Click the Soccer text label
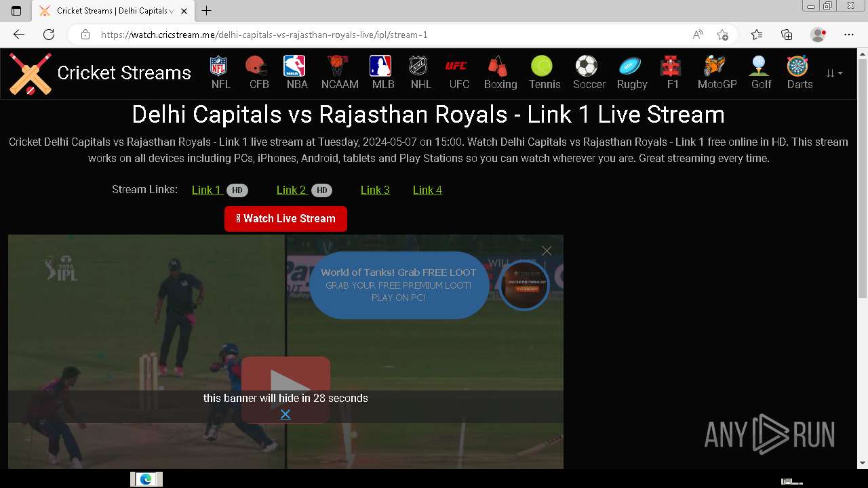868x488 pixels. [x=589, y=84]
